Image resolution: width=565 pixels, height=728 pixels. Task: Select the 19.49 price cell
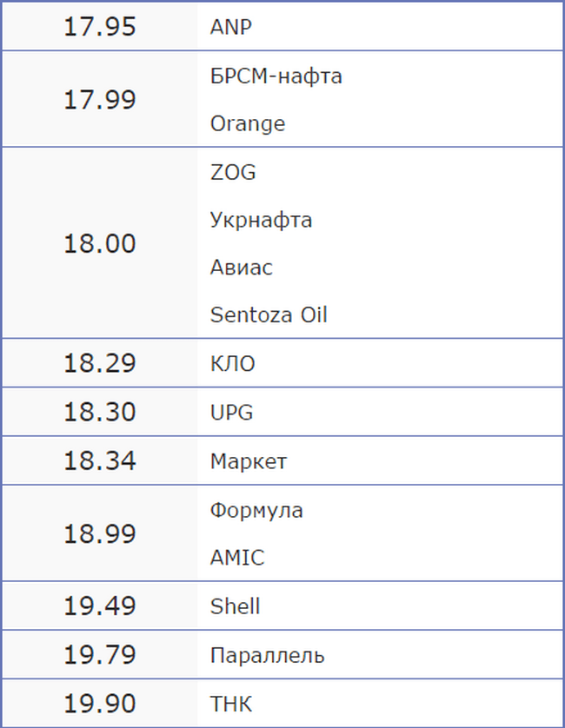point(99,606)
